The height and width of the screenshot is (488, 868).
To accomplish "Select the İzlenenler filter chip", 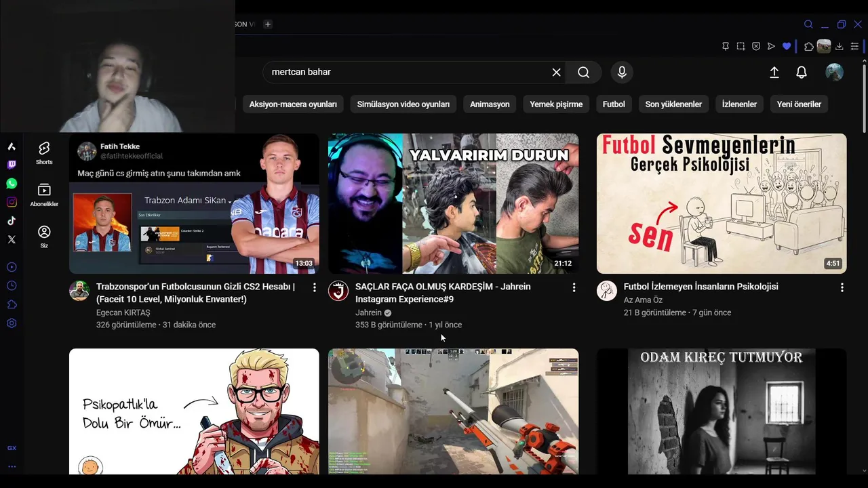I will tap(739, 104).
